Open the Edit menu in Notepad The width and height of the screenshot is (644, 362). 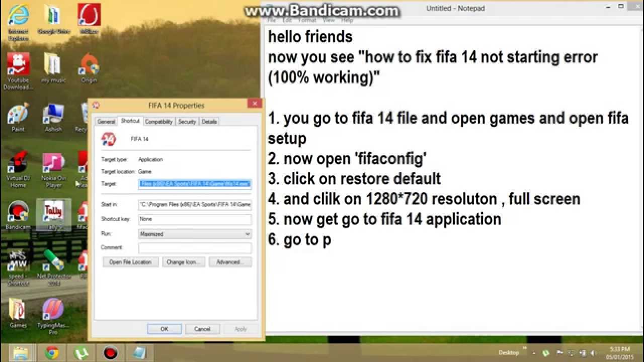pyautogui.click(x=287, y=21)
